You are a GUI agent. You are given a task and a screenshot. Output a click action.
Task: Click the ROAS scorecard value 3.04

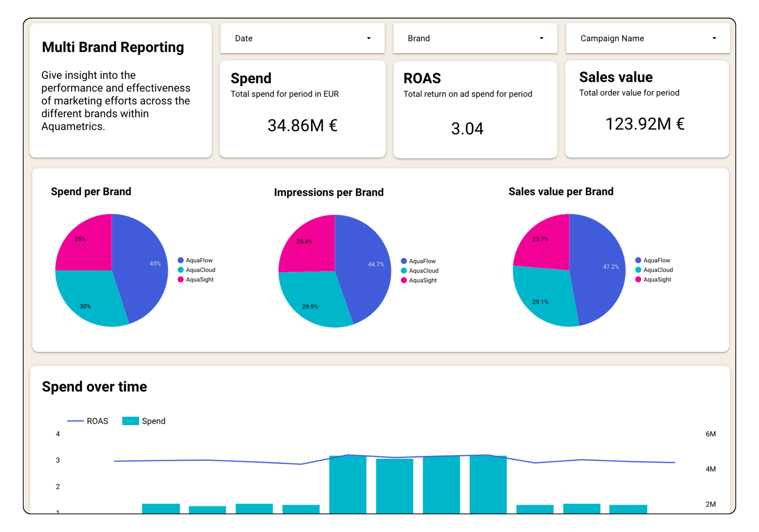467,128
